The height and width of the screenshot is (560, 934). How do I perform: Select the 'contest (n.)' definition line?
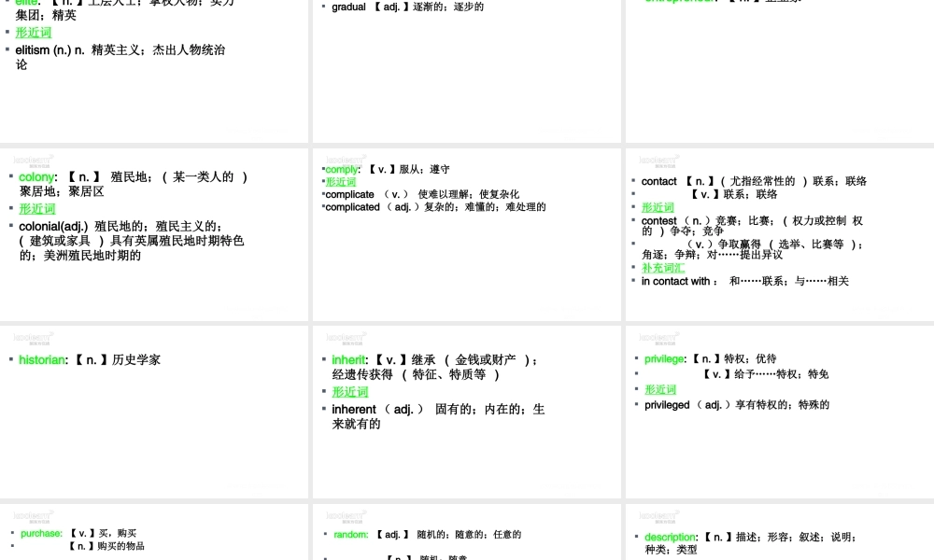pyautogui.click(x=752, y=226)
